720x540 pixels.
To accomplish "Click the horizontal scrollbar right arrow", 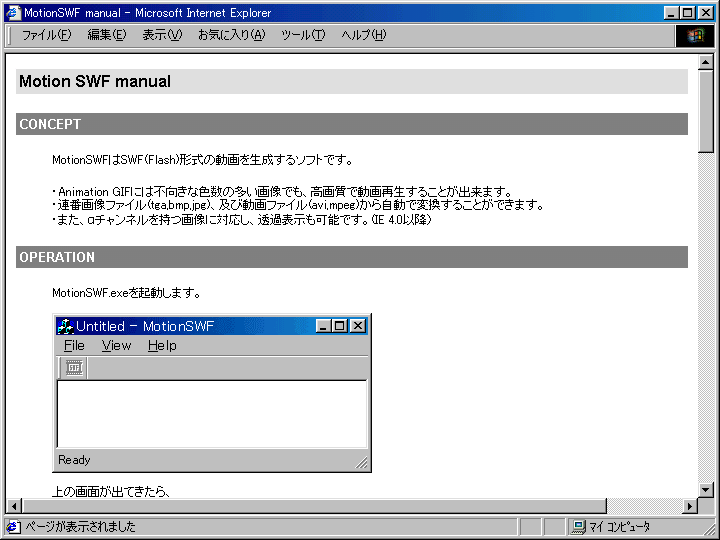I will click(689, 506).
